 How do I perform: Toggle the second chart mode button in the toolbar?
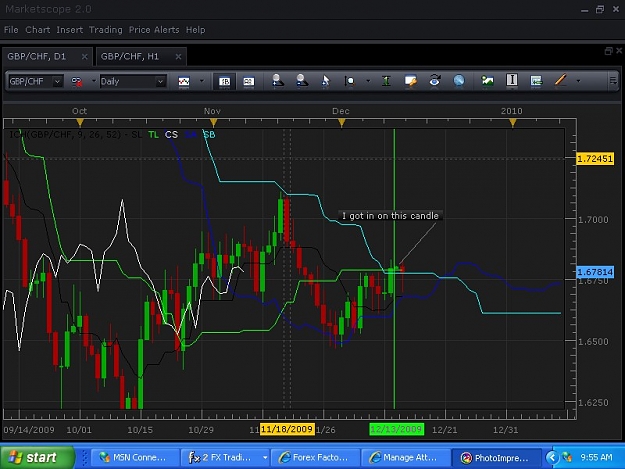[248, 82]
